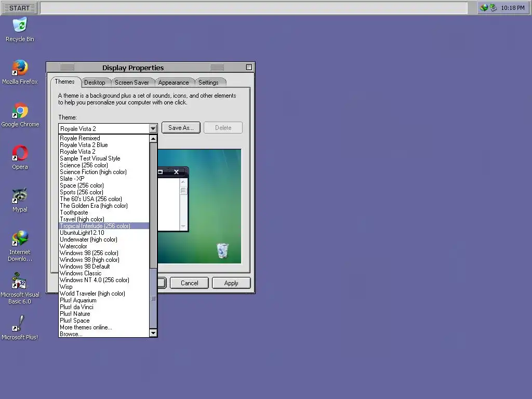Select Science (256 color) theme
532x399 pixels.
pos(104,165)
